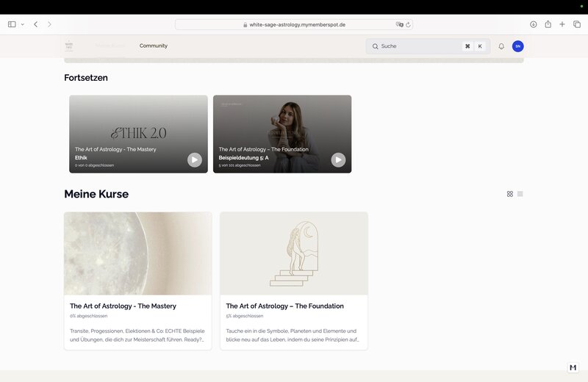Open the Community tab
This screenshot has height=382, width=588.
[x=154, y=46]
